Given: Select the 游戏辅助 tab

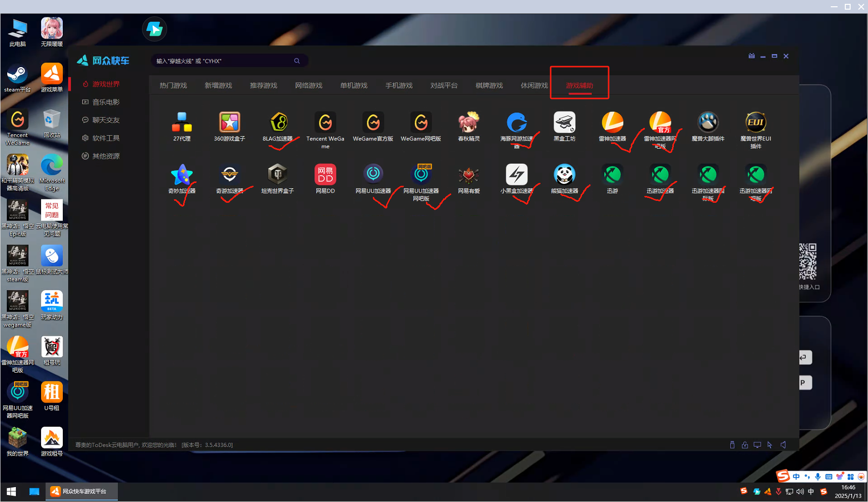Looking at the screenshot, I should pos(580,85).
